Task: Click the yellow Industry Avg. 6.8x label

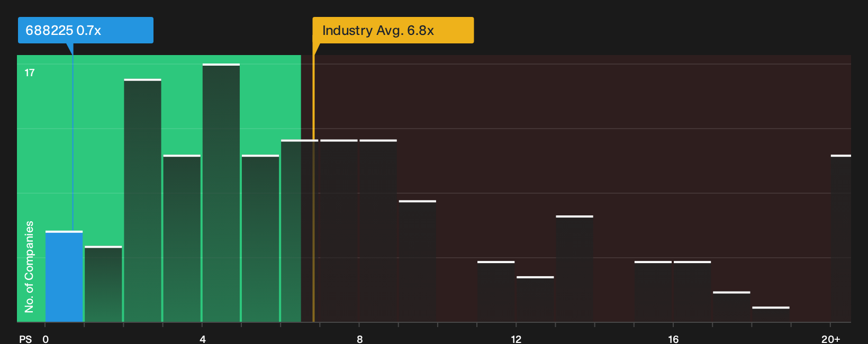Action: coord(393,30)
